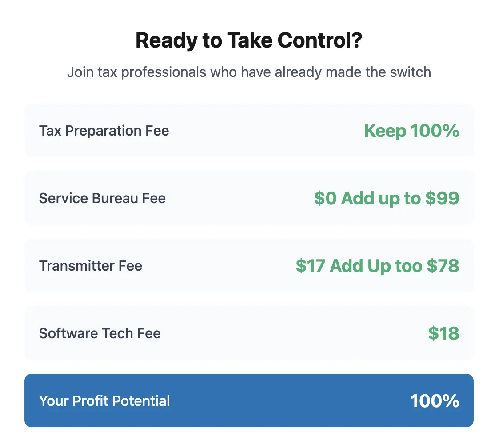Click the Service Bureau Fee label

click(x=102, y=198)
